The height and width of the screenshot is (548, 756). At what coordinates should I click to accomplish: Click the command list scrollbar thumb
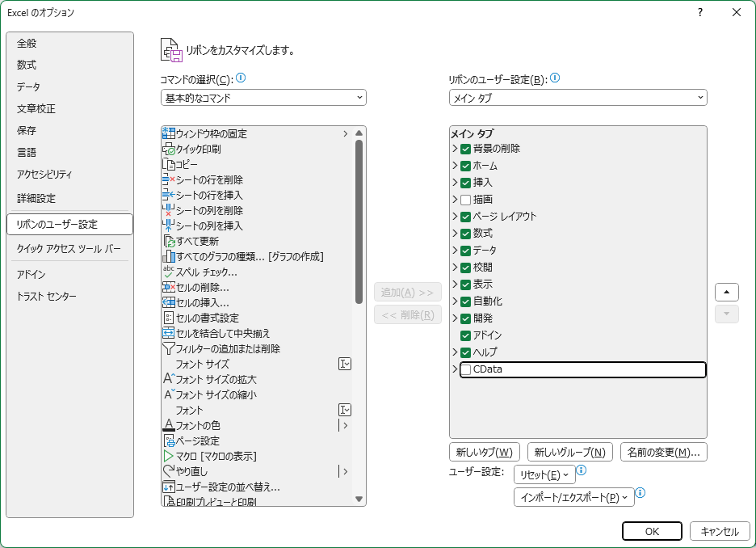click(x=359, y=222)
